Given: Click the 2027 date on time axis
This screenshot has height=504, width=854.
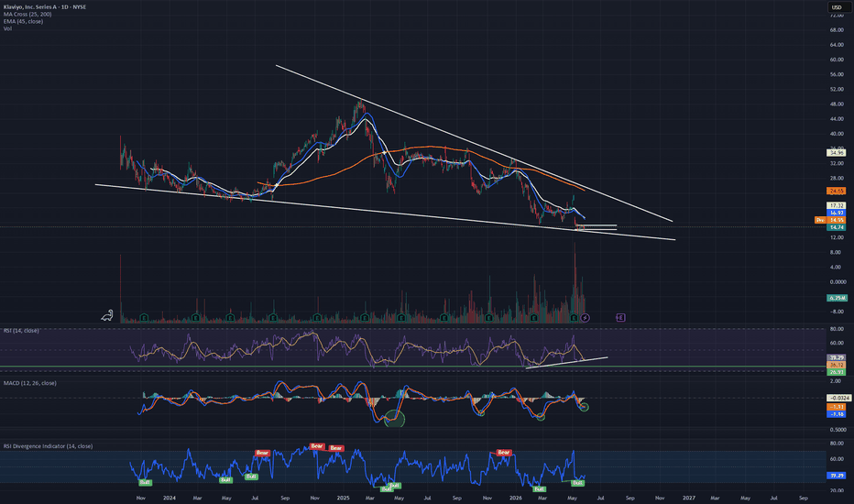Looking at the screenshot, I should click(688, 498).
